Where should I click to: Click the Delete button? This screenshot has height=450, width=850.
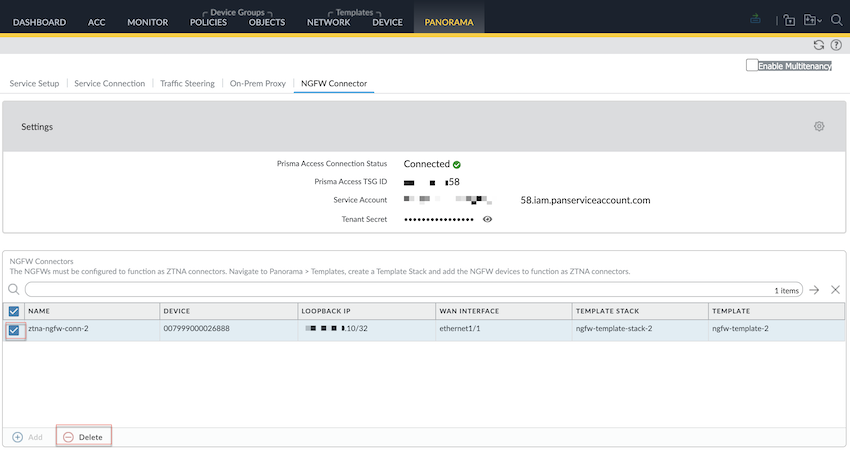[83, 437]
